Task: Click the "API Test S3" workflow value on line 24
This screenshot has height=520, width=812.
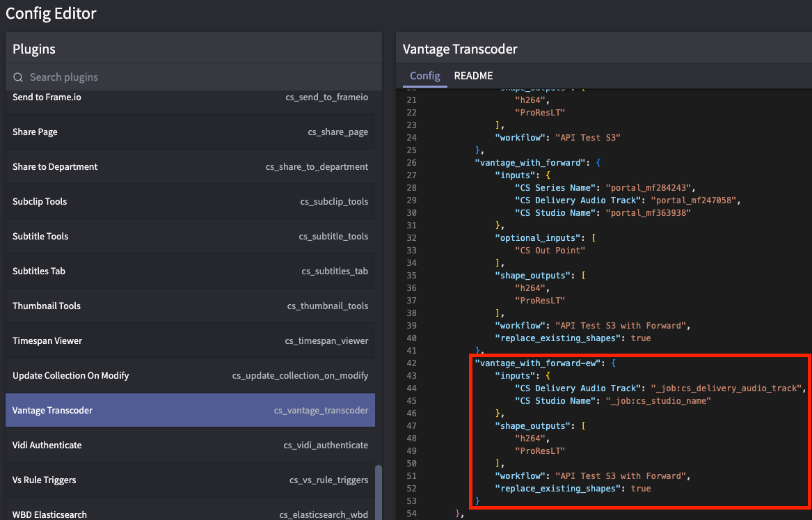Action: click(588, 137)
